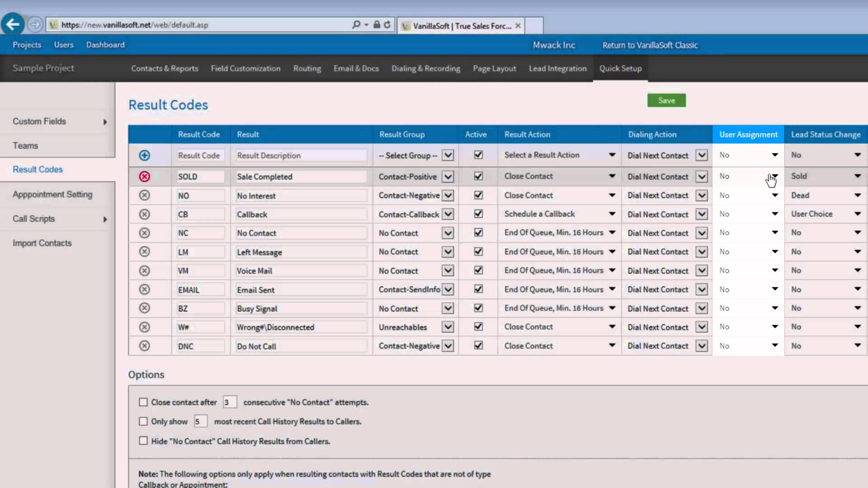Expand Custom Fields submenu arrow
The width and height of the screenshot is (868, 488).
(105, 122)
